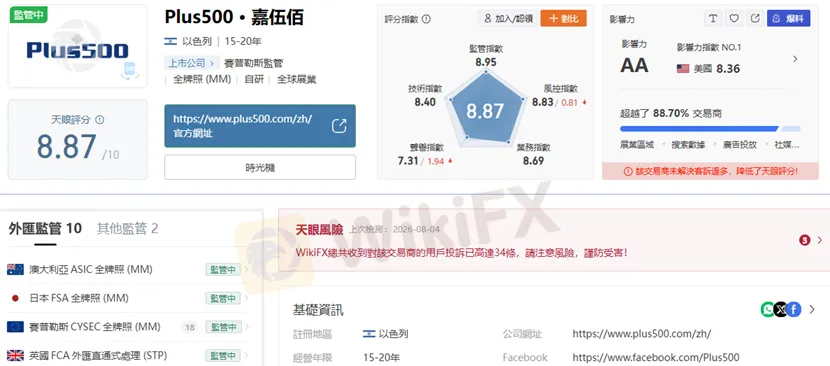Open the 澳大利亞 ASIC license row

pyautogui.click(x=128, y=270)
